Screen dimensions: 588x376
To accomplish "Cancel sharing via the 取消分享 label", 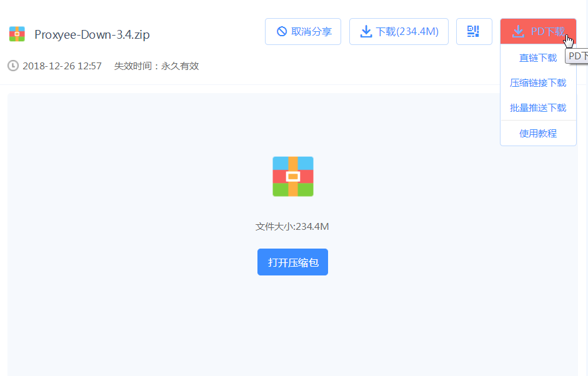I will pos(311,32).
